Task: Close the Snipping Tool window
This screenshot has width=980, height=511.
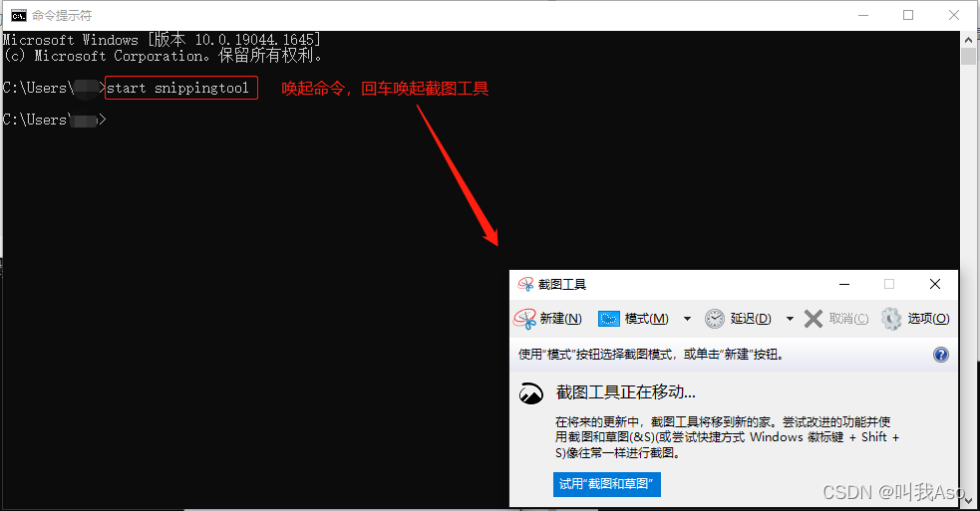Action: tap(935, 284)
